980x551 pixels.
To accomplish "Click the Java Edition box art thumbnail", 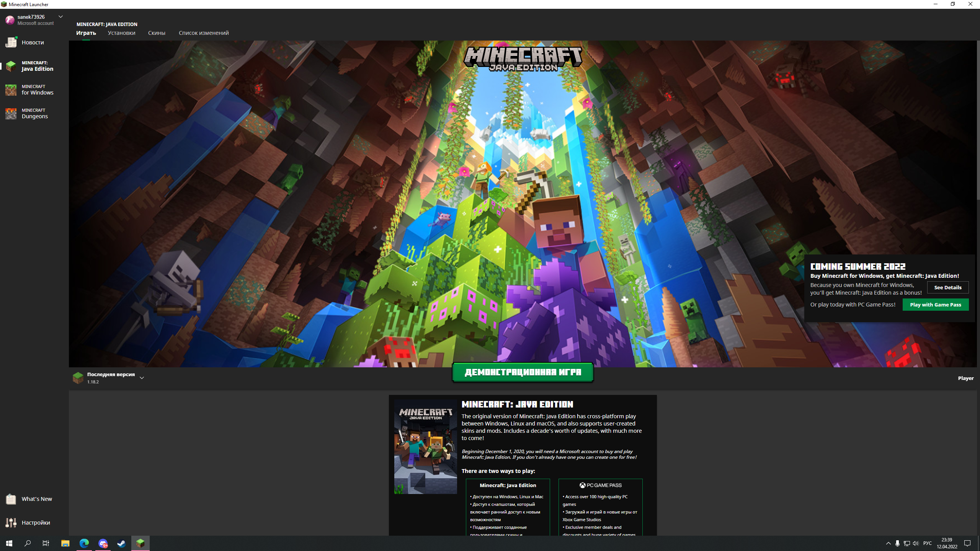I will point(425,447).
